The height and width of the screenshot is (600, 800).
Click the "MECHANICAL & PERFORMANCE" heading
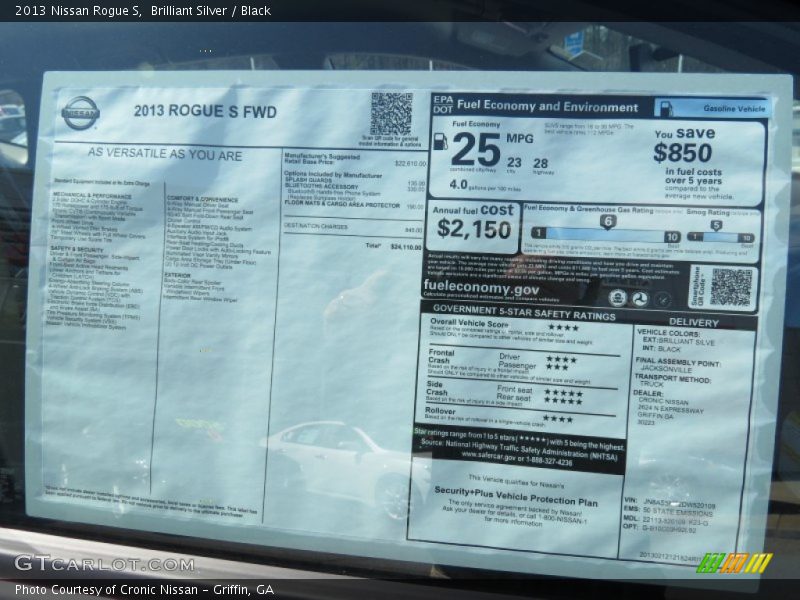coord(92,195)
